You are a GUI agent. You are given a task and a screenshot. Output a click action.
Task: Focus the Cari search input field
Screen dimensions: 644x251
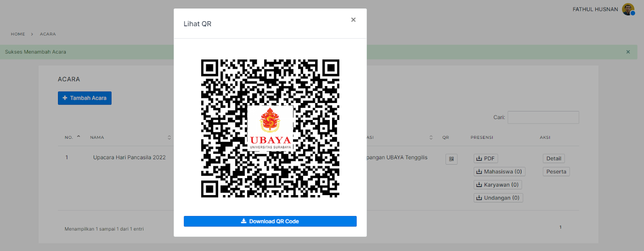click(543, 117)
